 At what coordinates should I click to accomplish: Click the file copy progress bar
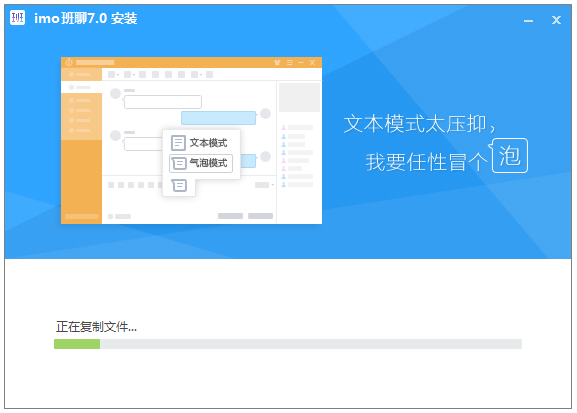point(288,344)
